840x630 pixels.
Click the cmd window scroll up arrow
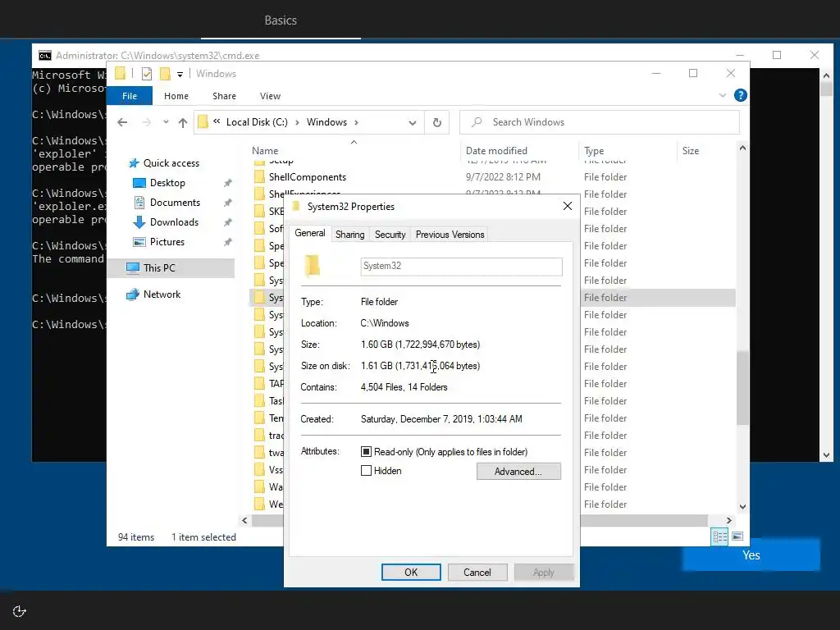click(825, 75)
